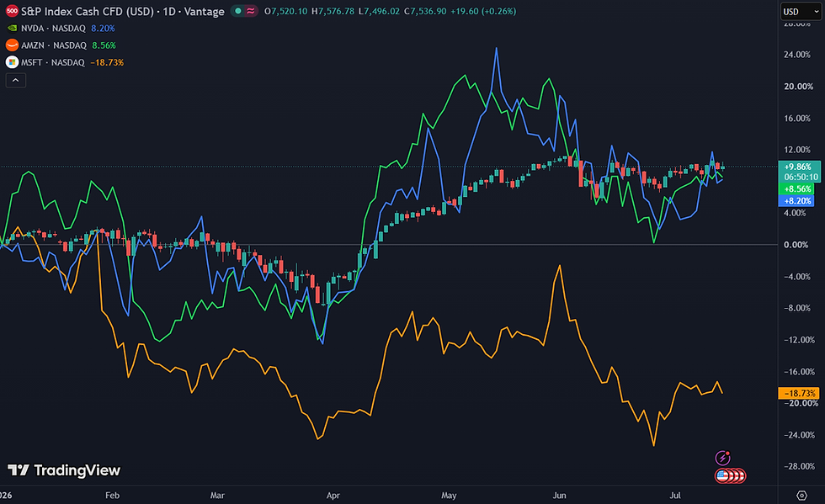Viewport: 825px width, 504px height.
Task: Select the AMZN · NASDAQ legend entry
Action: click(x=54, y=45)
